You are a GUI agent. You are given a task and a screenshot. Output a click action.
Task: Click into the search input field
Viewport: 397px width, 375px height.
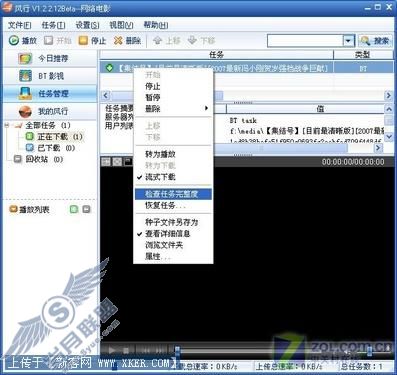click(305, 41)
